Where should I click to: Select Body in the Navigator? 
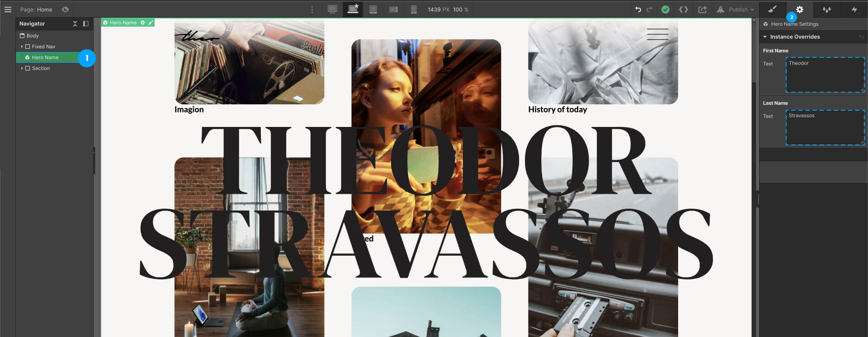(54, 36)
